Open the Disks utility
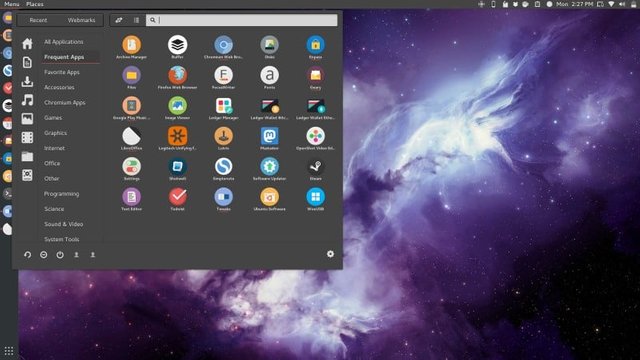This screenshot has height=360, width=640. (269, 45)
